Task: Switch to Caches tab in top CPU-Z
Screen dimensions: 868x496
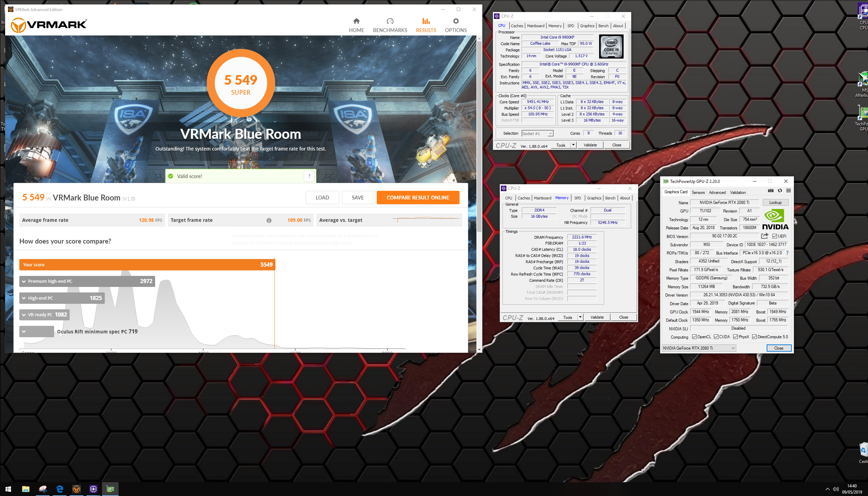Action: tap(517, 26)
